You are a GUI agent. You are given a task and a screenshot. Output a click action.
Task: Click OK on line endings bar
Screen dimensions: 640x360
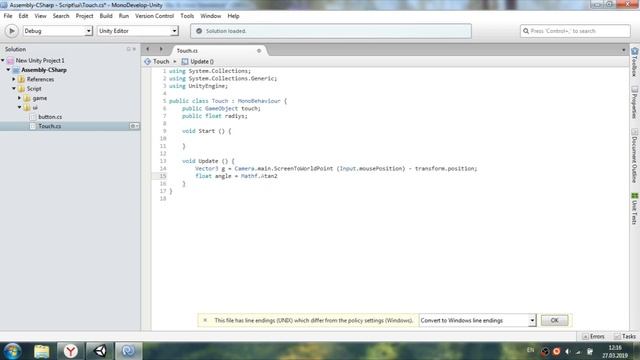coord(554,320)
